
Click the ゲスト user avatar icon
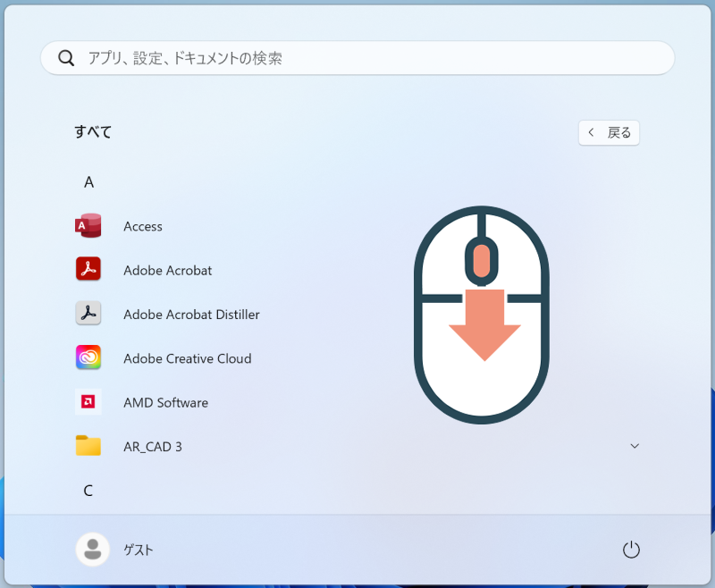93,550
